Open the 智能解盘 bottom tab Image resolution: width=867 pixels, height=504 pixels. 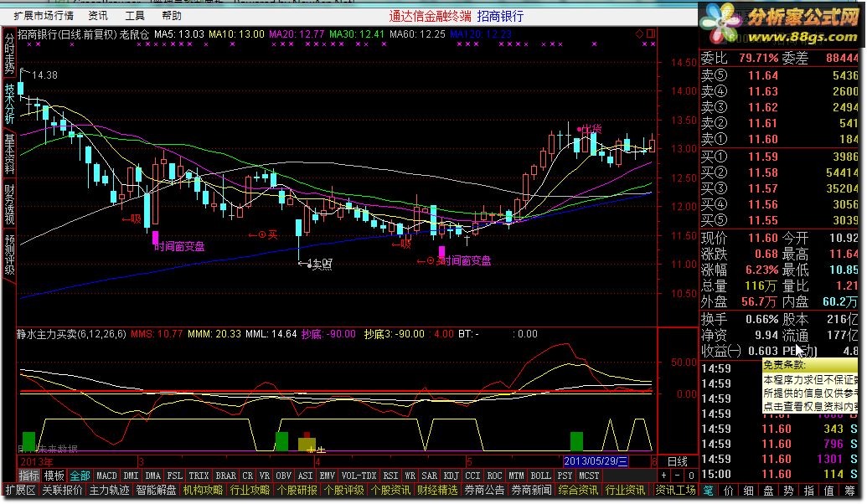pos(156,490)
